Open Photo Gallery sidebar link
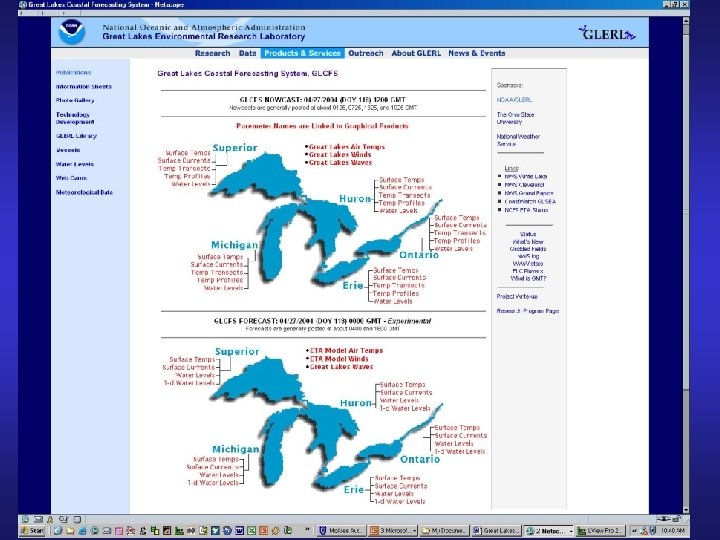The height and width of the screenshot is (540, 720). [75, 100]
